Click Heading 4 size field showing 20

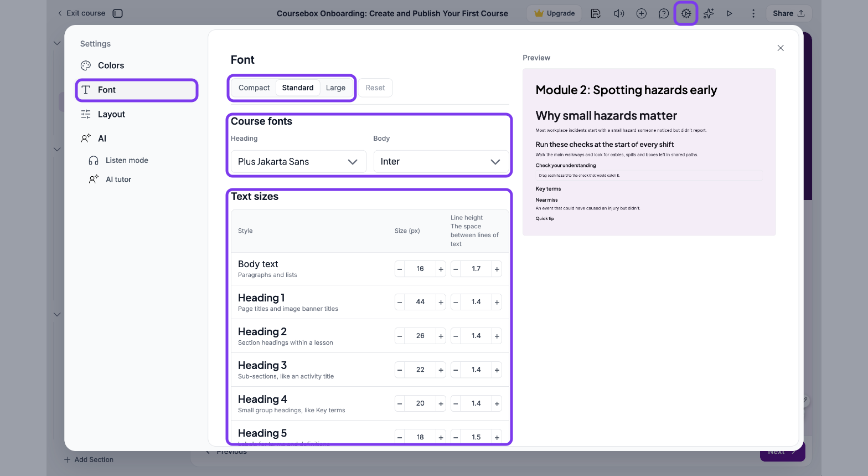click(420, 403)
